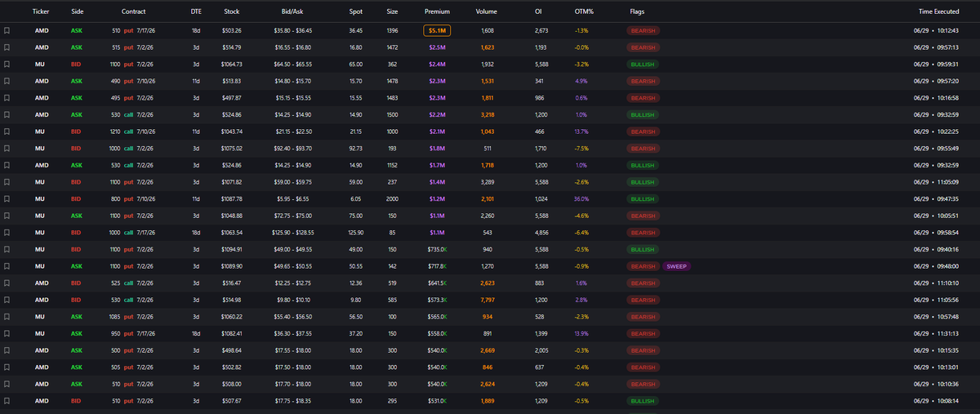The height and width of the screenshot is (414, 980).
Task: Bookmark the AMD 500 put row
Action: (7, 350)
